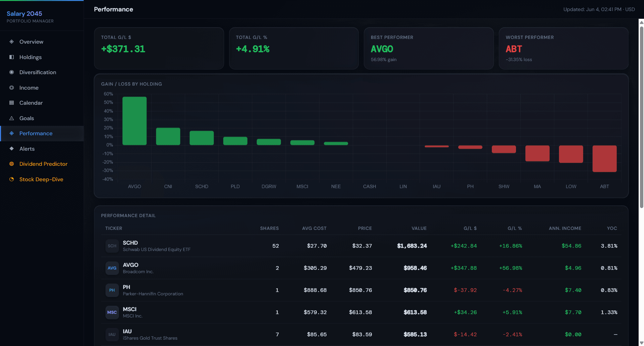
Task: Click the MSCI green bar in chart
Action: coord(302,143)
